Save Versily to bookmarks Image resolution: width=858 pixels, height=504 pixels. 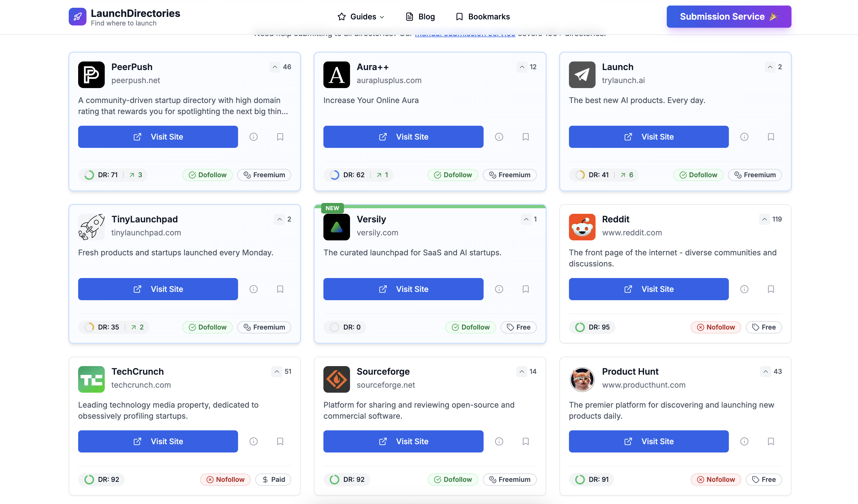525,289
